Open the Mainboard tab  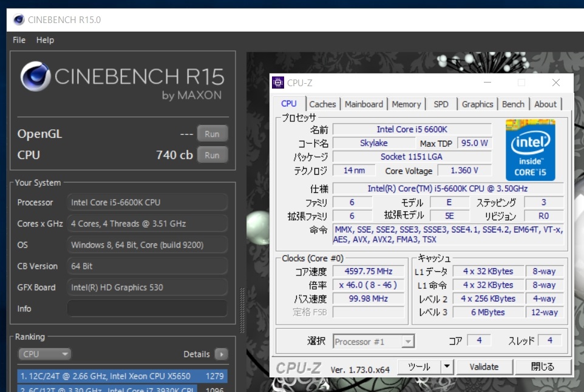pos(364,104)
